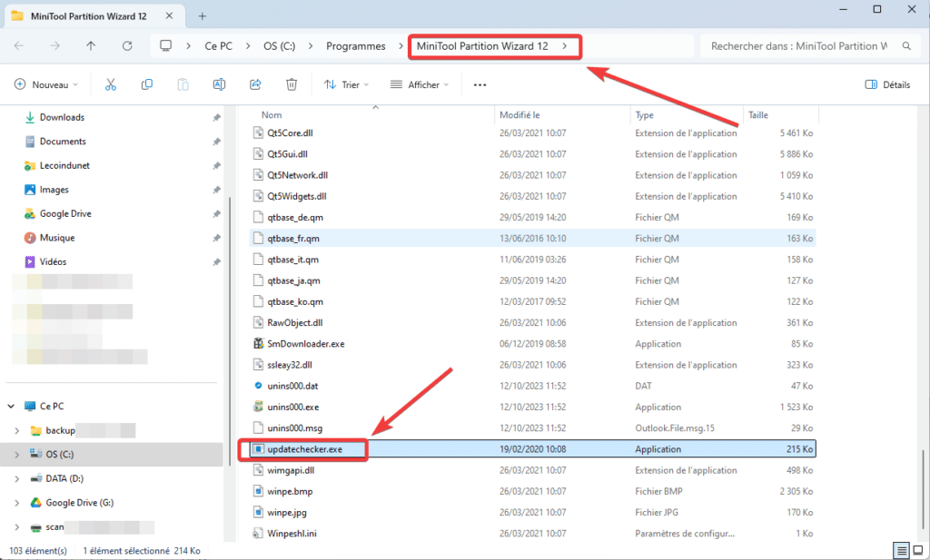
Task: Open the Trier sort dropdown
Action: pos(346,84)
